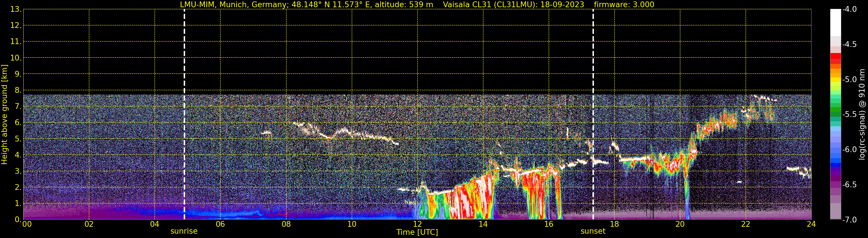The height and width of the screenshot is (238, 868).
Task: Click the Time [UTC] axis label
Action: [417, 232]
